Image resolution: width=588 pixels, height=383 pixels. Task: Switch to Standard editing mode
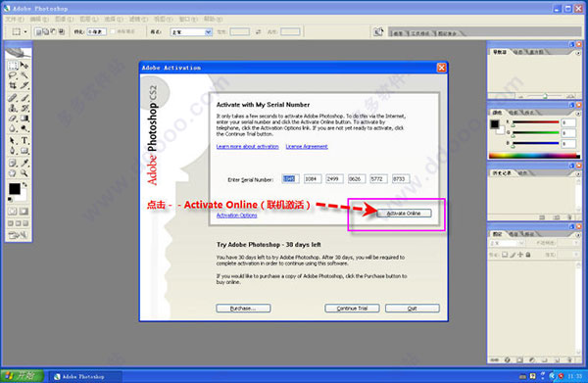coord(13,212)
